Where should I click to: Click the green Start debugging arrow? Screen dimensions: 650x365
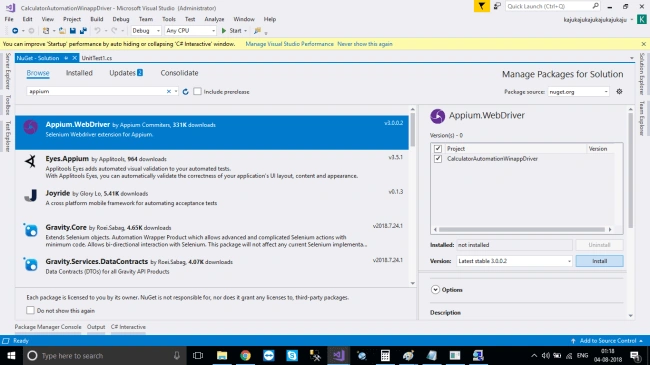(x=224, y=31)
